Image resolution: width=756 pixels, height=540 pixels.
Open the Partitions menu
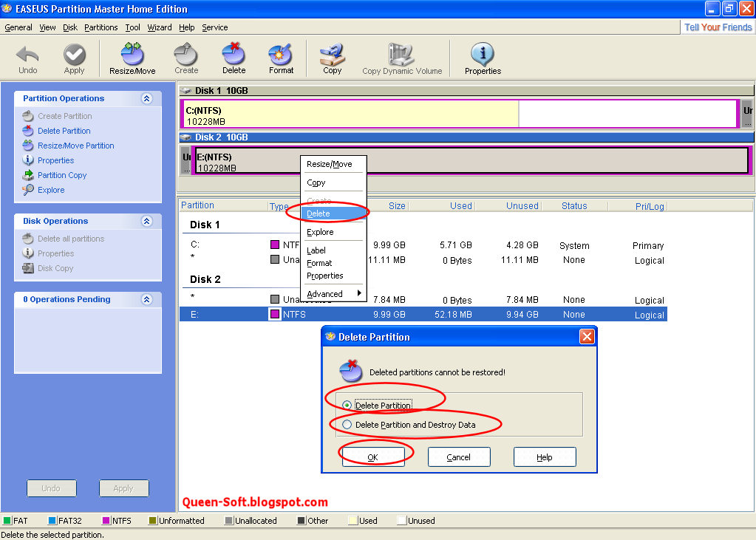coord(101,27)
